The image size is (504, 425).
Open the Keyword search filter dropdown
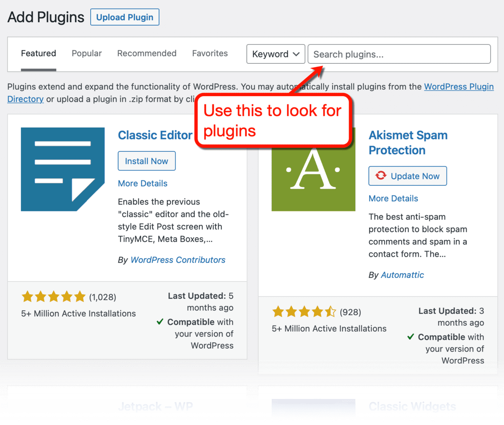[x=276, y=54]
